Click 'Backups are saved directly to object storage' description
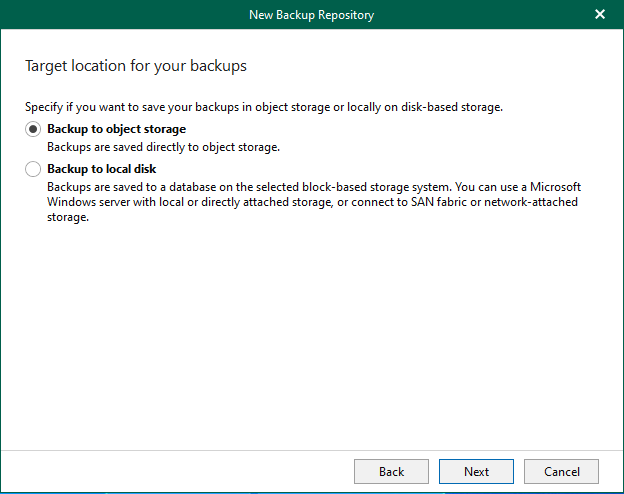 [163, 146]
